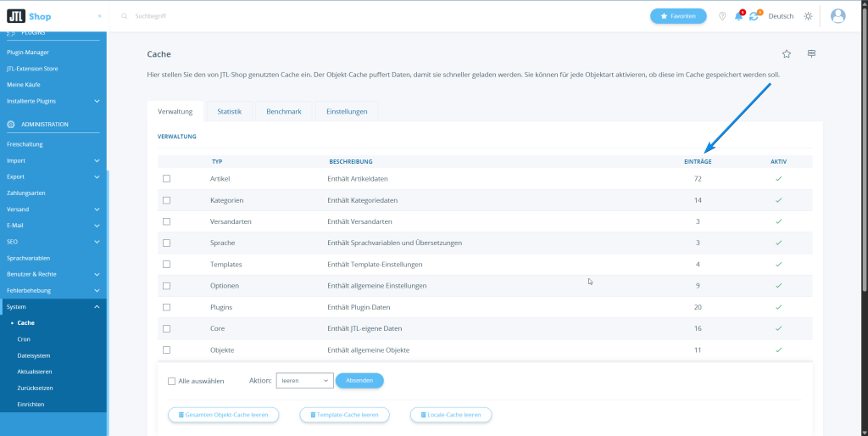Collapse the sidebar with double-chevron icon
The height and width of the screenshot is (436, 868).
tap(99, 16)
